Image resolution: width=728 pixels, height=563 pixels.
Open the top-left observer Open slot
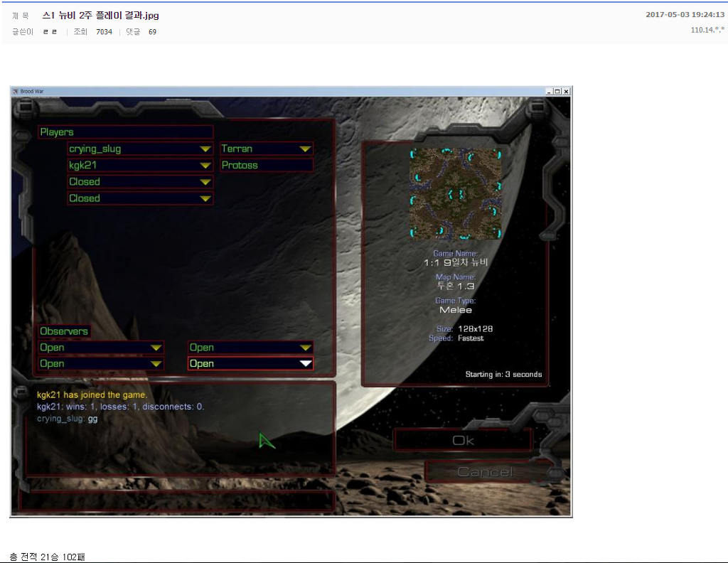coord(156,348)
